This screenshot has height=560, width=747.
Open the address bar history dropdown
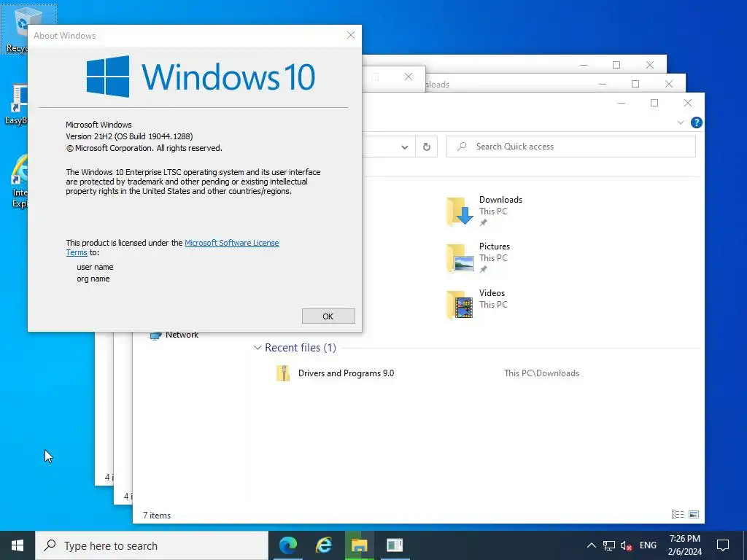pyautogui.click(x=404, y=147)
